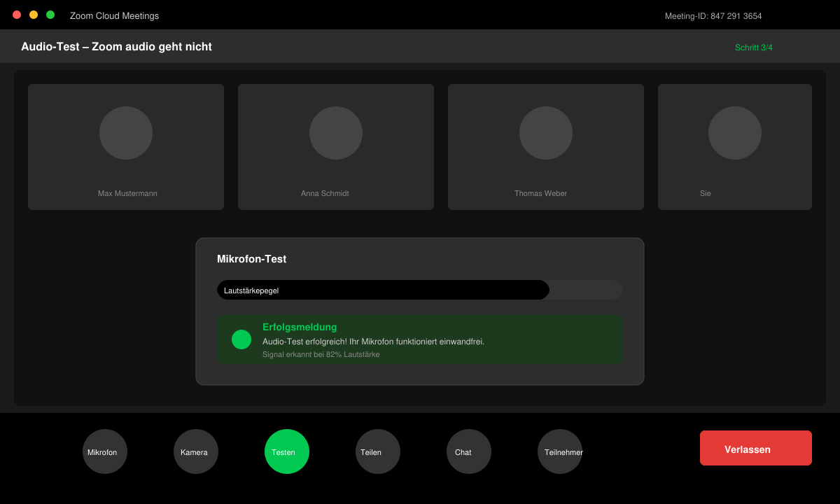Click the green Testen button
840x504 pixels.
287,451
